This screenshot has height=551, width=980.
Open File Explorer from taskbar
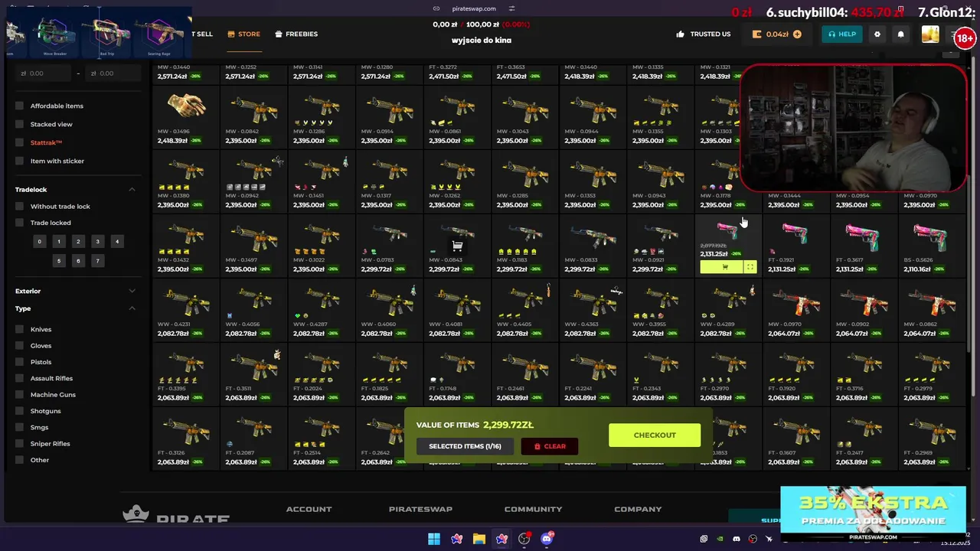[x=479, y=539]
